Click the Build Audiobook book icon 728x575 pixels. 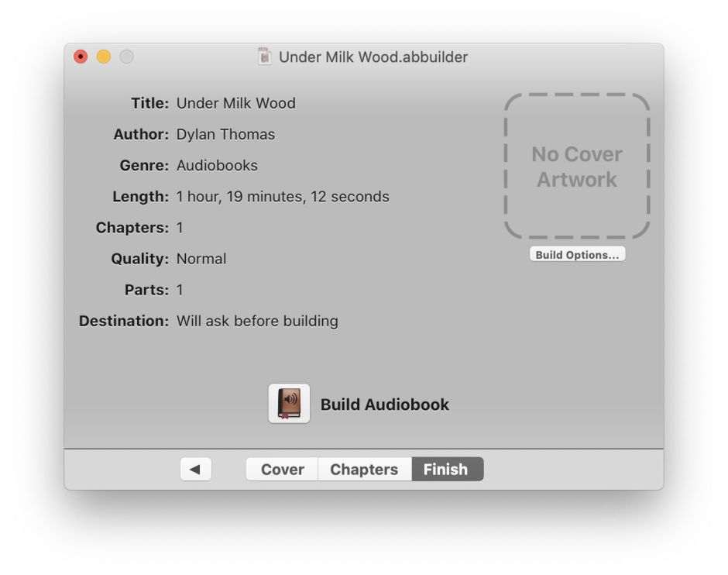[x=289, y=403]
